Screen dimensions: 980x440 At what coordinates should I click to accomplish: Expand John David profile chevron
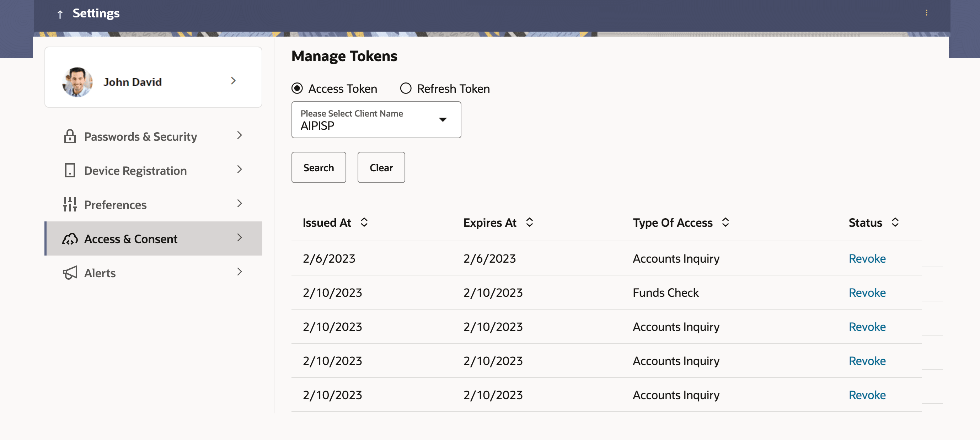point(233,81)
